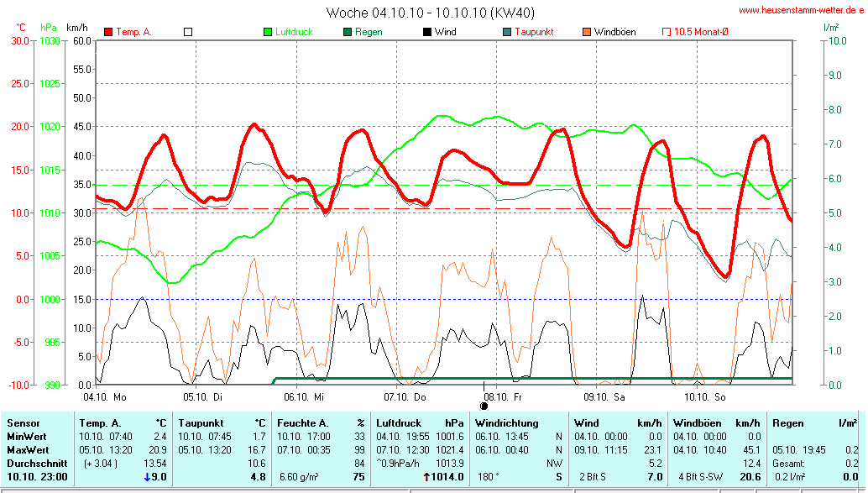The image size is (868, 493).
Task: Click the 06.10. Mi date label
Action: click(x=303, y=396)
